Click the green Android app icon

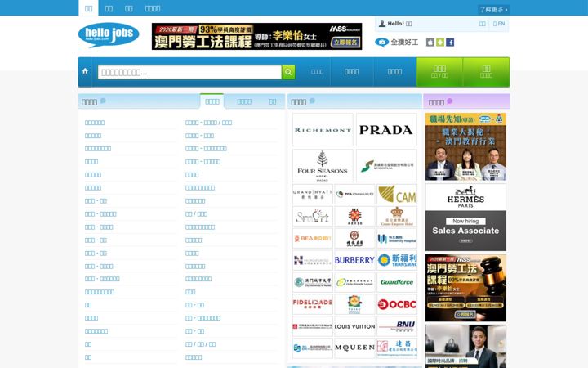click(440, 43)
